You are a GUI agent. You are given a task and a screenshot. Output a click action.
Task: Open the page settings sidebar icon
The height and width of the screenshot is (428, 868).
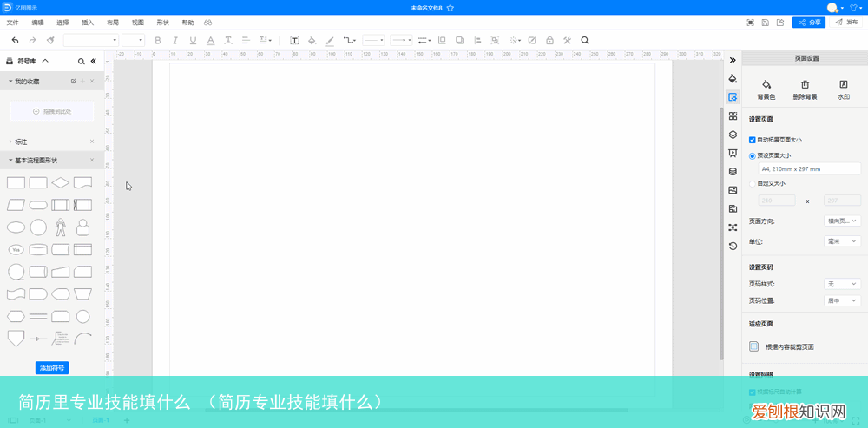pos(733,97)
